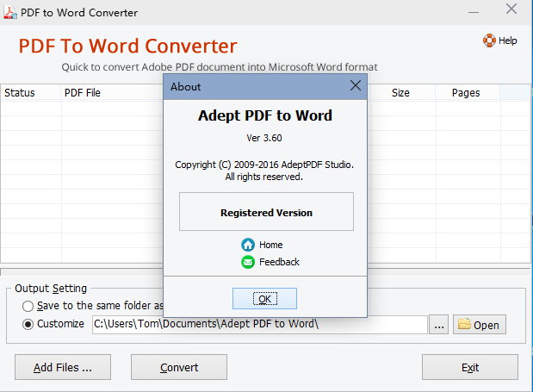This screenshot has width=533, height=392.
Task: Close the About dialog with X
Action: click(356, 85)
